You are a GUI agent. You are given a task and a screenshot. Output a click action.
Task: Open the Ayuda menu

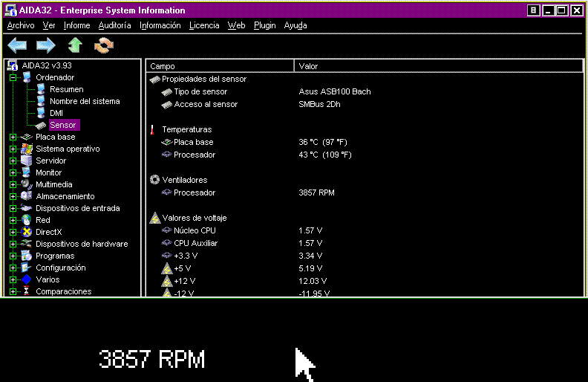(295, 25)
